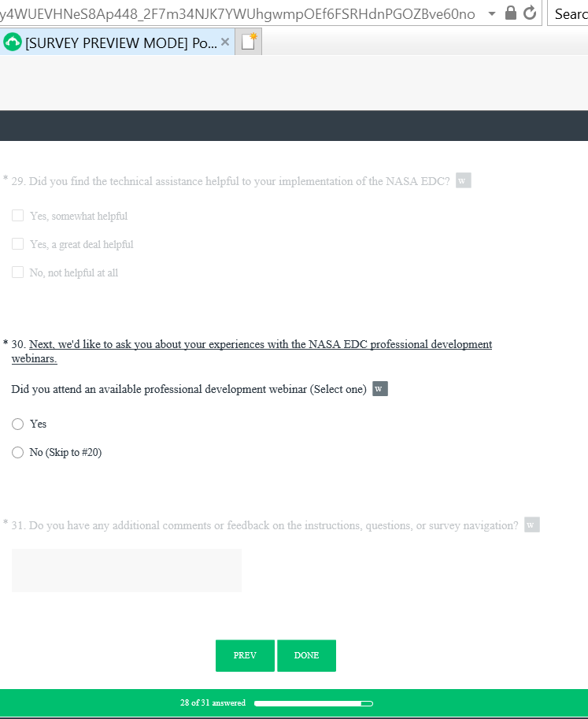Image resolution: width=588 pixels, height=719 pixels.
Task: Click the W icon beside question 29
Action: tap(463, 181)
